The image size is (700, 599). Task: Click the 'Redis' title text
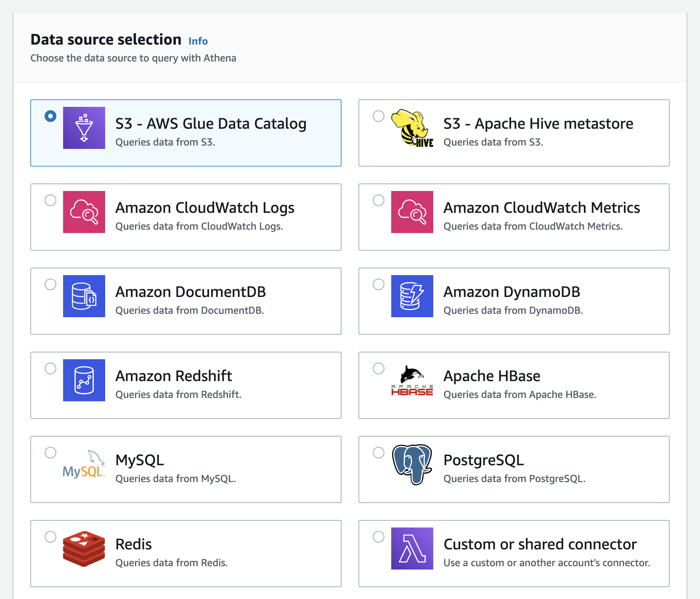133,544
